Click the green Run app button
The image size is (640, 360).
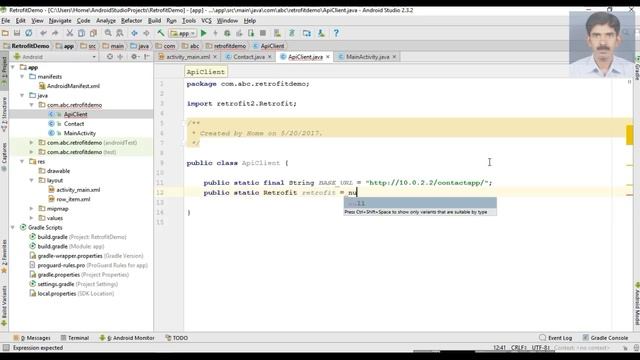click(204, 33)
